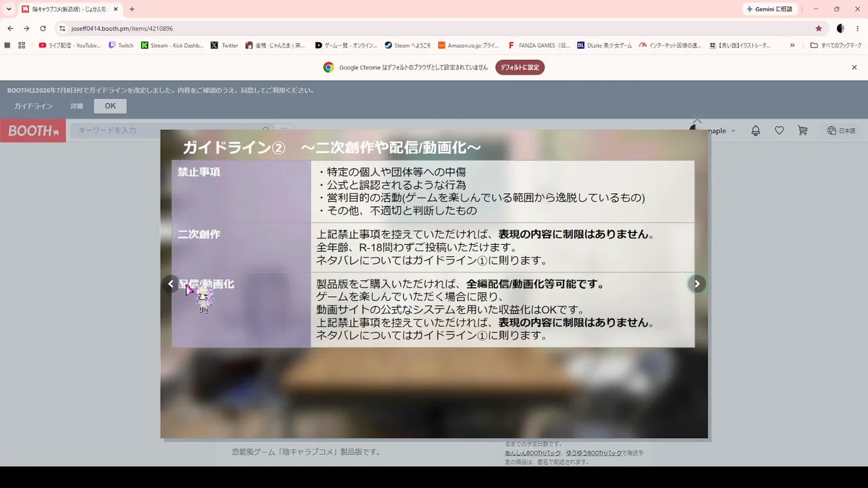Open the shopping cart icon
This screenshot has height=488, width=868.
click(802, 131)
